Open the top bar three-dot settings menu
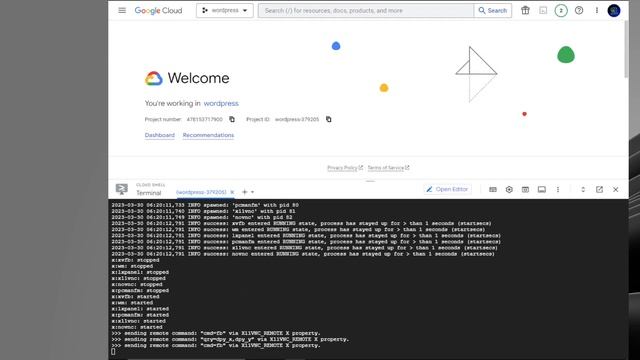The width and height of the screenshot is (640, 360). (597, 11)
